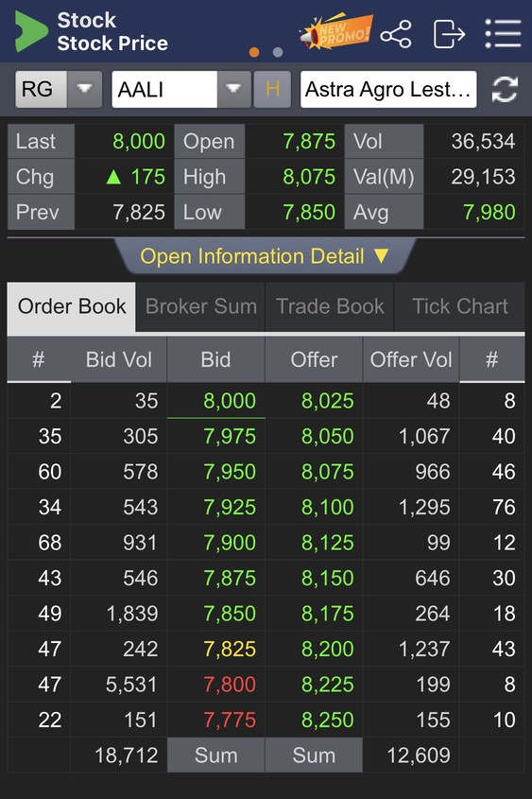Open the Tick Chart tab
The image size is (532, 799).
pos(459,306)
